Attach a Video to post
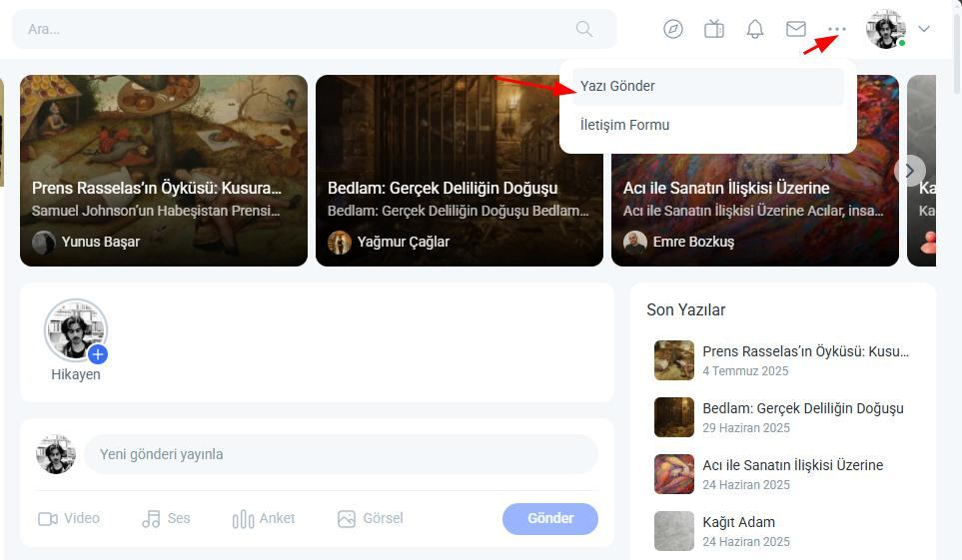Viewport: 962px width, 560px height. [69, 518]
